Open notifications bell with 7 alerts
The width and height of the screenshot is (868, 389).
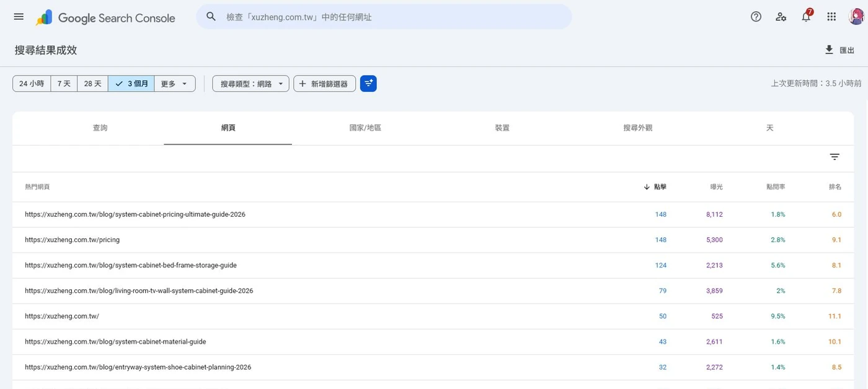click(807, 16)
